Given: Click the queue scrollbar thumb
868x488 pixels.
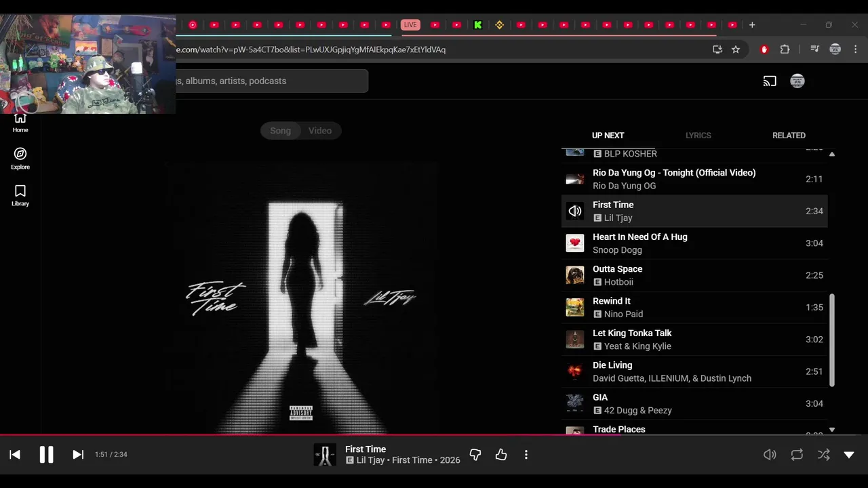Looking at the screenshot, I should [832, 340].
